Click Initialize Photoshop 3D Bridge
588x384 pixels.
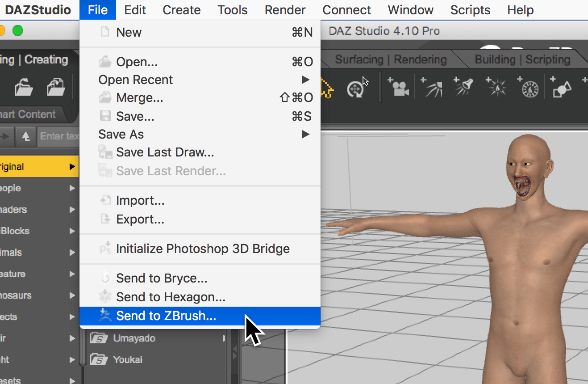pyautogui.click(x=203, y=249)
